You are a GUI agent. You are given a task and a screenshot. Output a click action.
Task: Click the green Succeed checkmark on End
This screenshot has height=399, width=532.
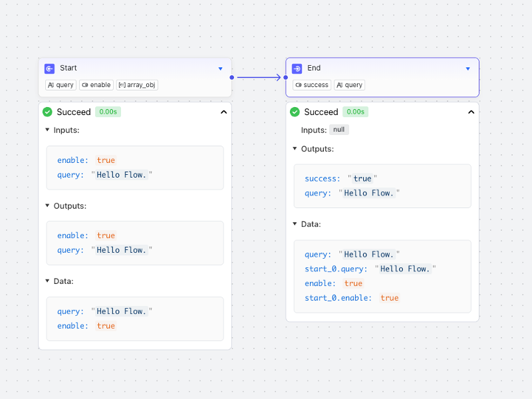click(295, 112)
